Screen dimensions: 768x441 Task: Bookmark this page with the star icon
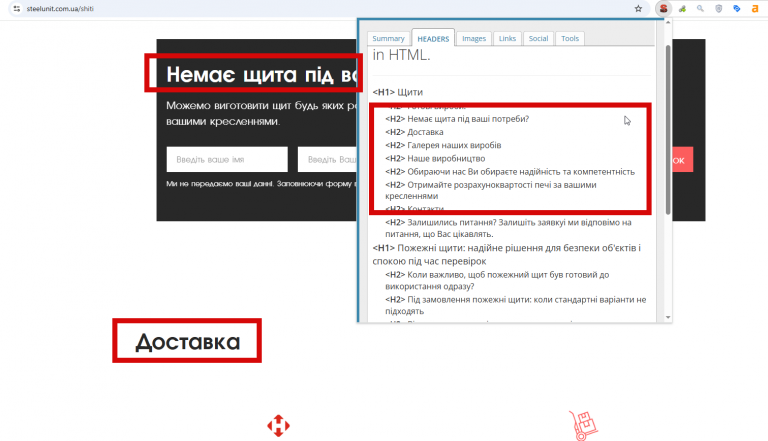[x=638, y=8]
